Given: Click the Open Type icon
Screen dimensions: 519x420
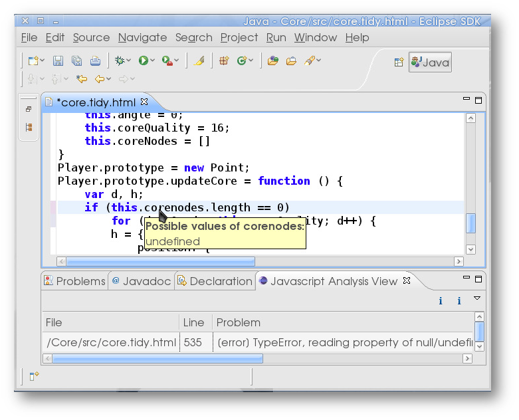Looking at the screenshot, I should point(273,61).
